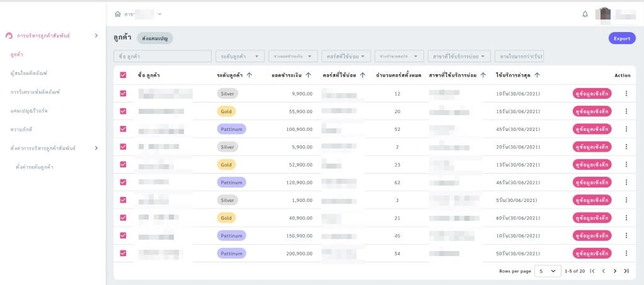This screenshot has height=285, width=644.
Task: Uncheck the row with 40,900.00 payment
Action: coord(124,218)
